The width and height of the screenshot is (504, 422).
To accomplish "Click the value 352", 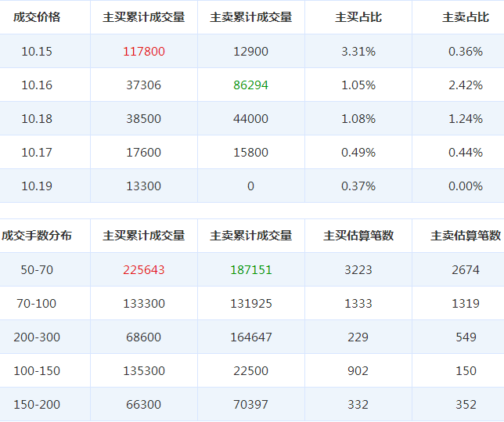I will (x=466, y=405).
